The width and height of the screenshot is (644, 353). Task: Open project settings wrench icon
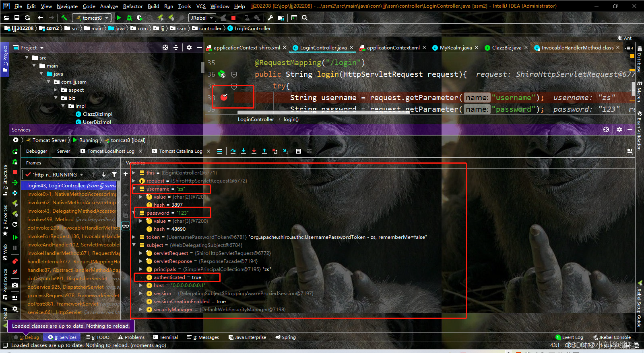coord(270,18)
